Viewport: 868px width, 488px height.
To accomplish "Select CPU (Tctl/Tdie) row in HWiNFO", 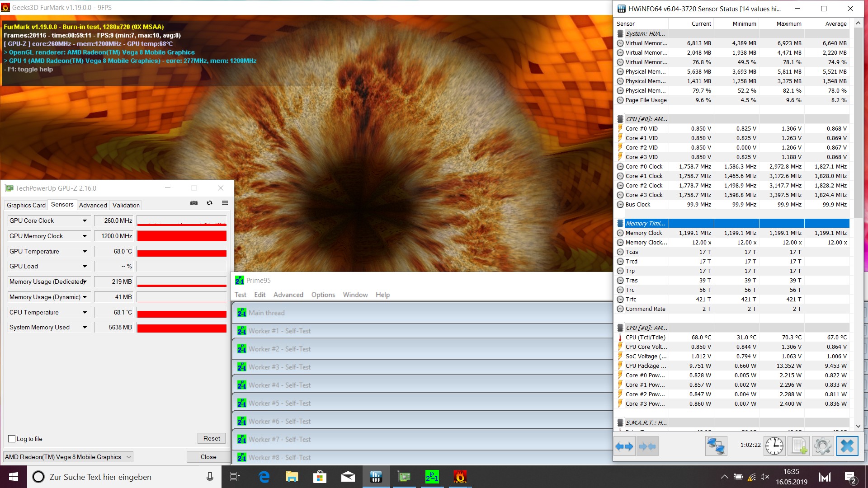I will pos(733,337).
